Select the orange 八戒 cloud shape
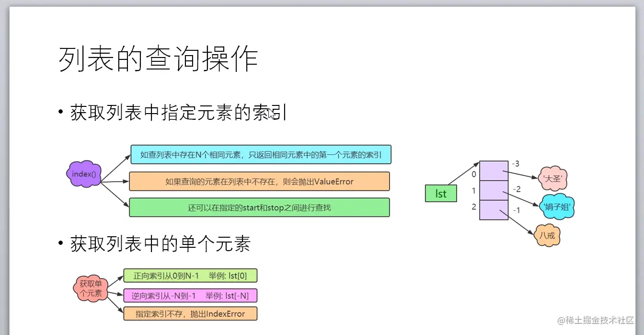Image resolution: width=644 pixels, height=335 pixels. point(547,235)
